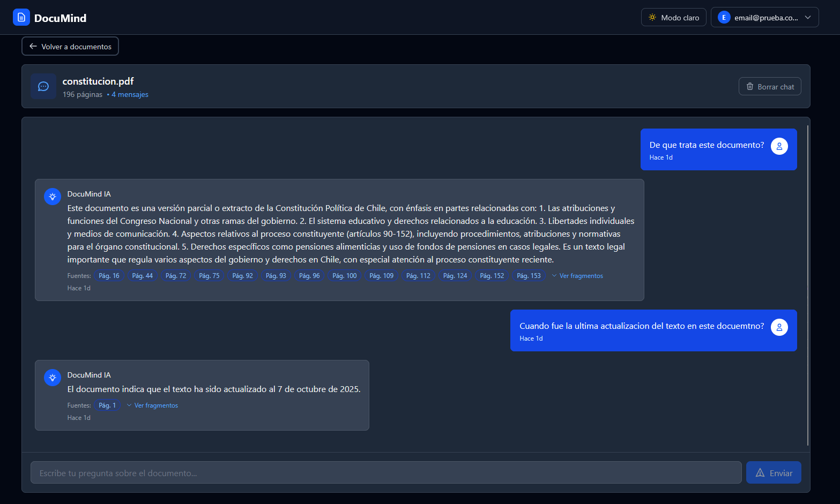Expand Ver fragmentos under second answer
Viewport: 840px width, 504px height.
point(153,405)
